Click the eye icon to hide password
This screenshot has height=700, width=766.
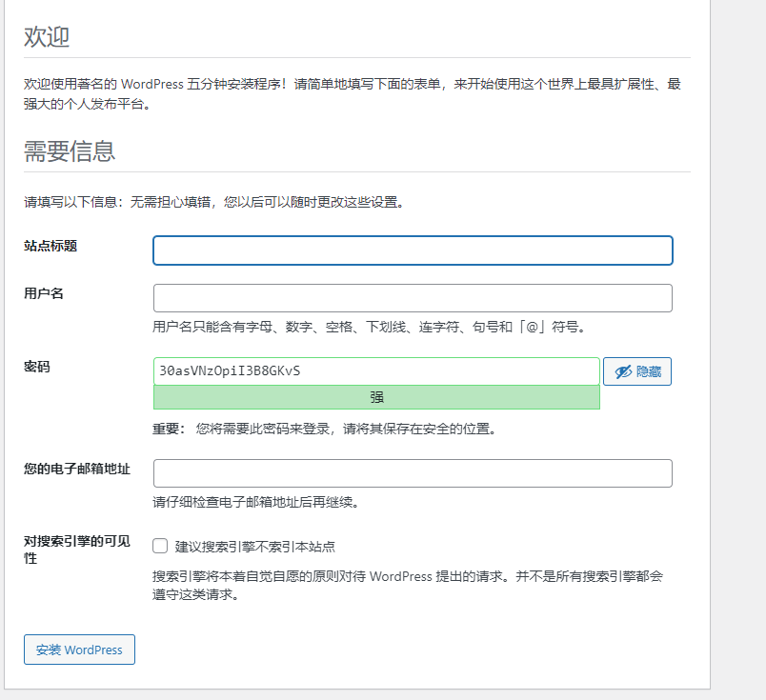click(x=624, y=371)
